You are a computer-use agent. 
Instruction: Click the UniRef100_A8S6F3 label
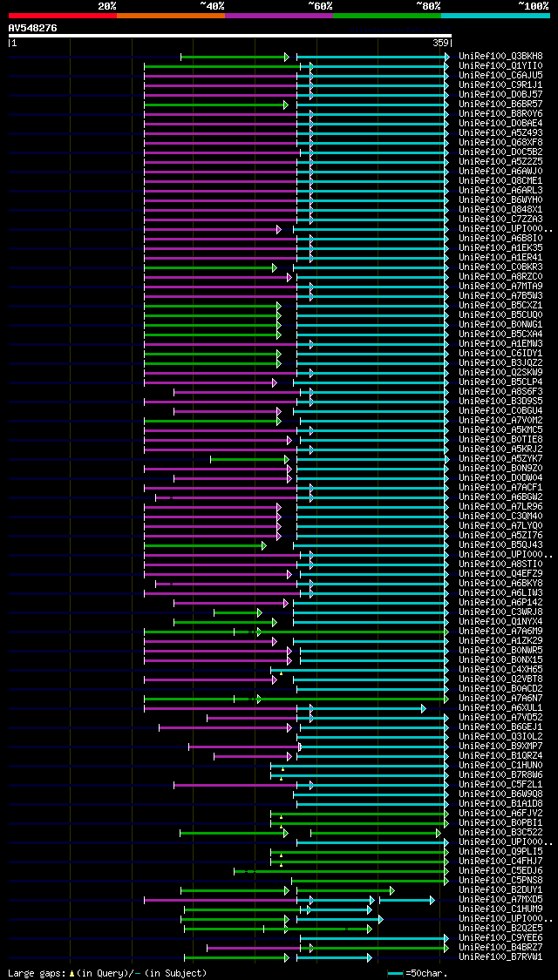500,392
